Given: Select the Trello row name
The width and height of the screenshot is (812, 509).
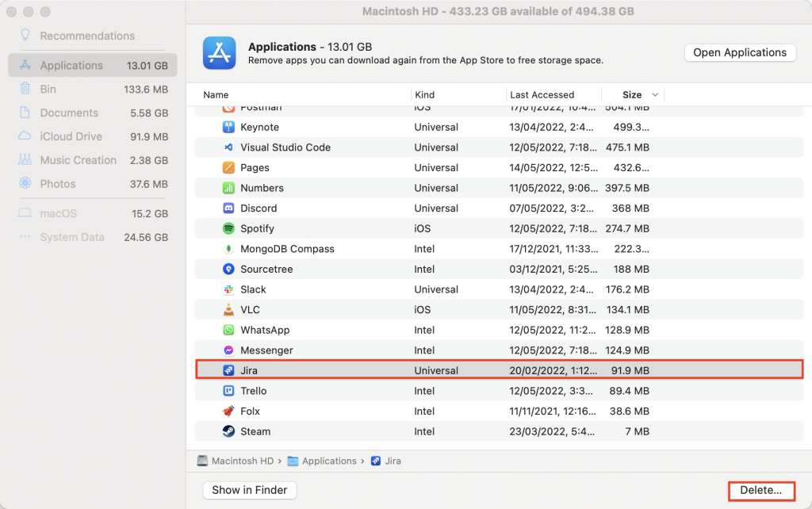Looking at the screenshot, I should coord(253,391).
